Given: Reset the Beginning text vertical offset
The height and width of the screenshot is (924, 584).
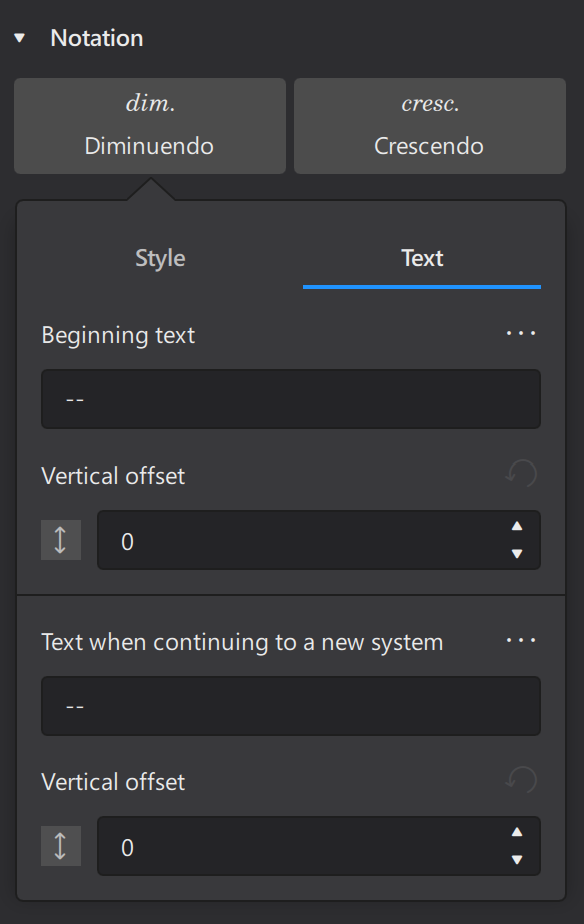Looking at the screenshot, I should click(519, 474).
